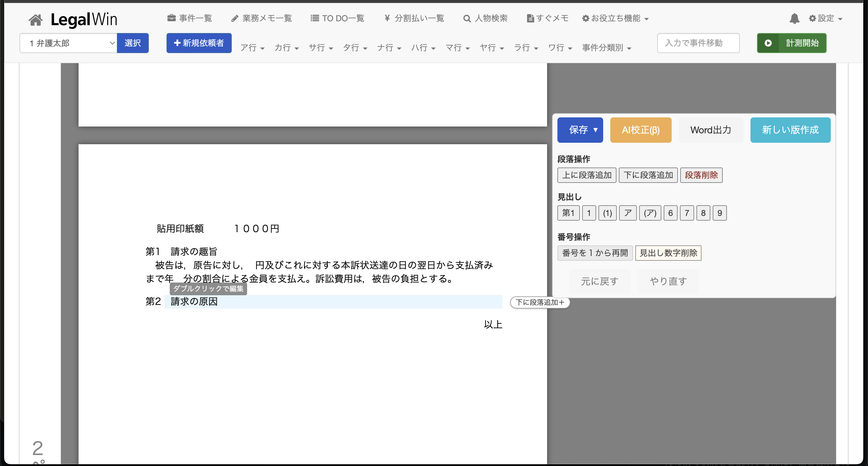Open the ア行 client list menu
The height and width of the screenshot is (466, 868).
[x=252, y=48]
